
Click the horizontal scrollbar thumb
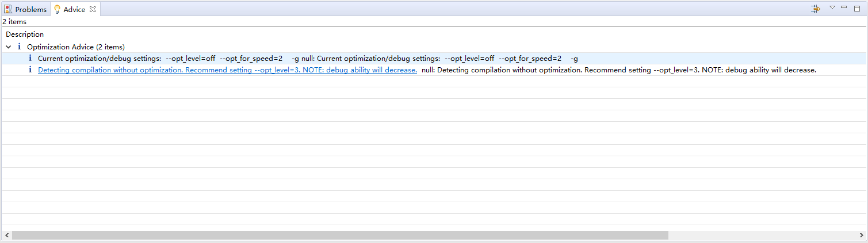pos(339,235)
